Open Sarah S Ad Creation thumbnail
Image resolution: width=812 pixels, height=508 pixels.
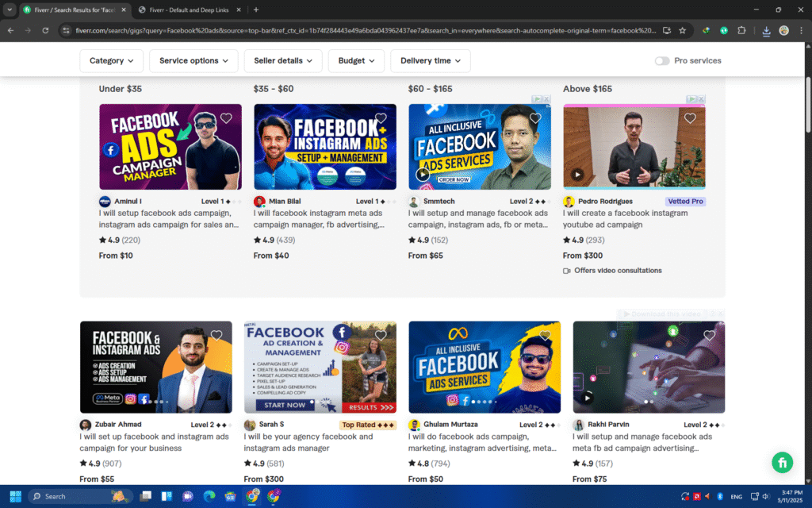point(320,367)
